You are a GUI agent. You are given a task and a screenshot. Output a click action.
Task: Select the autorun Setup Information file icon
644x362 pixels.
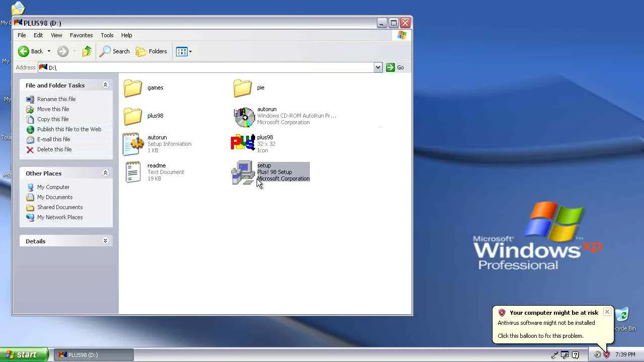point(133,144)
